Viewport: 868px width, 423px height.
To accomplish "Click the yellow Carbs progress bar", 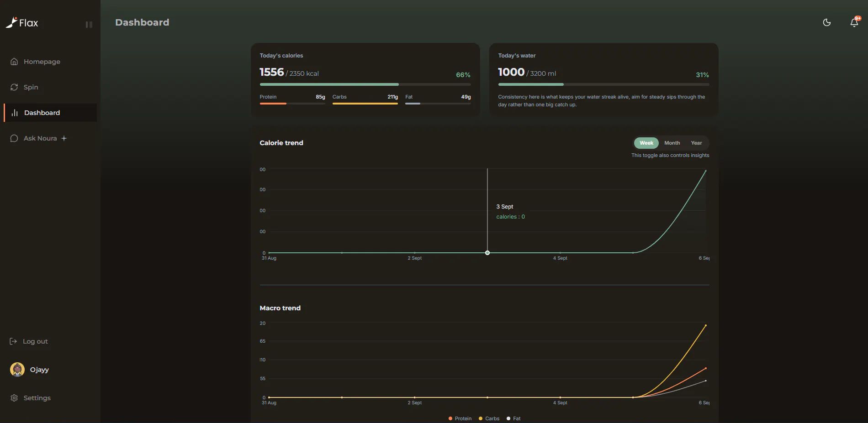I will click(365, 104).
